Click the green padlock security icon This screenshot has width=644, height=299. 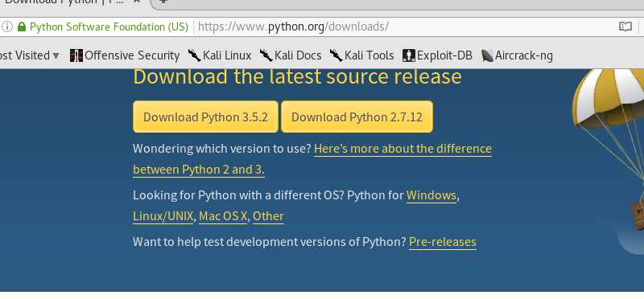(x=22, y=27)
